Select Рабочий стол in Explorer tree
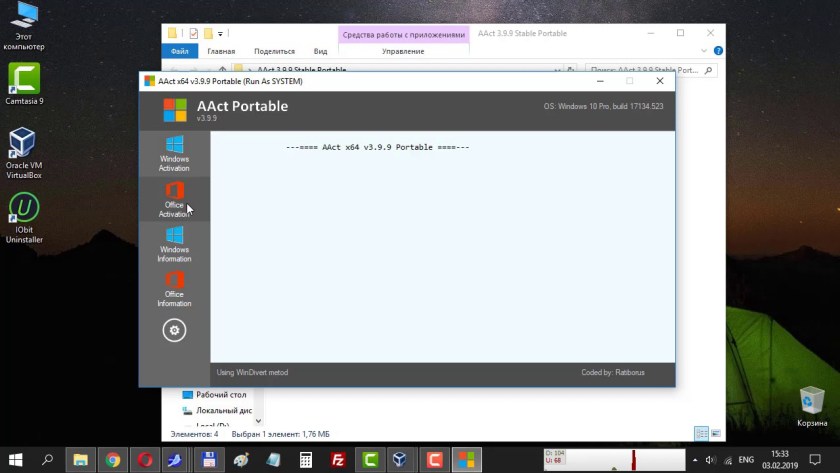Image resolution: width=840 pixels, height=473 pixels. (x=214, y=395)
